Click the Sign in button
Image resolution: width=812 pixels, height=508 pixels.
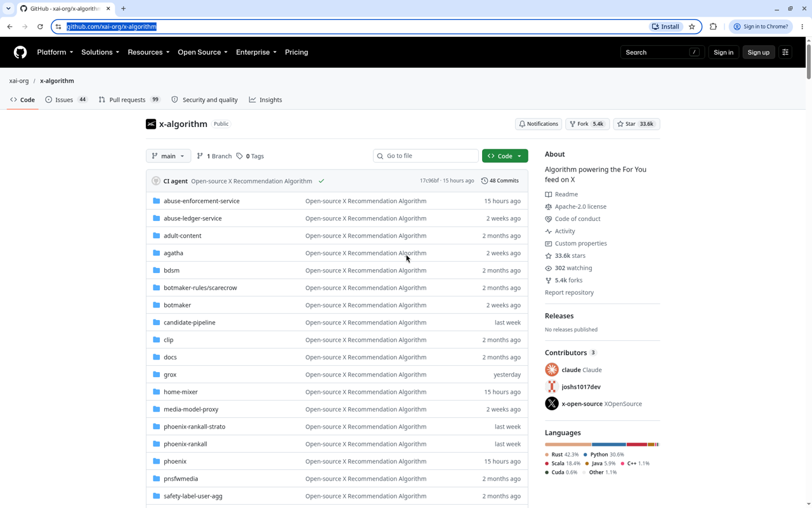click(x=723, y=52)
